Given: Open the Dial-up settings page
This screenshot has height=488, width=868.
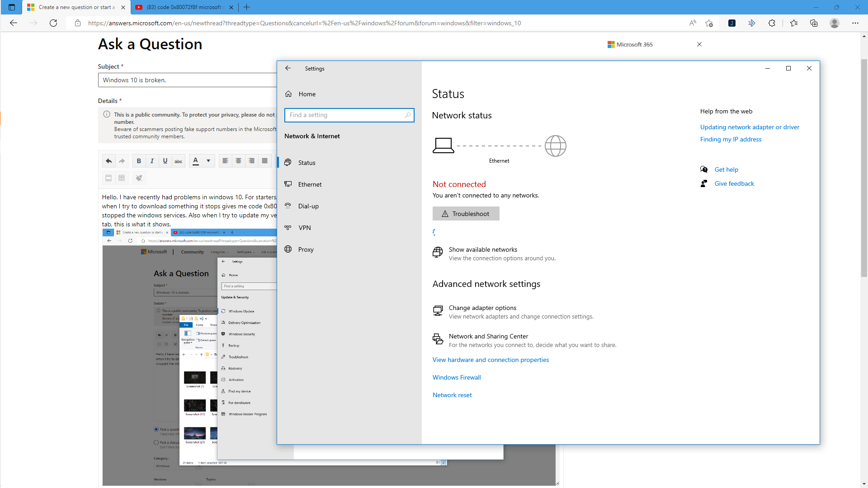Looking at the screenshot, I should 349,206.
